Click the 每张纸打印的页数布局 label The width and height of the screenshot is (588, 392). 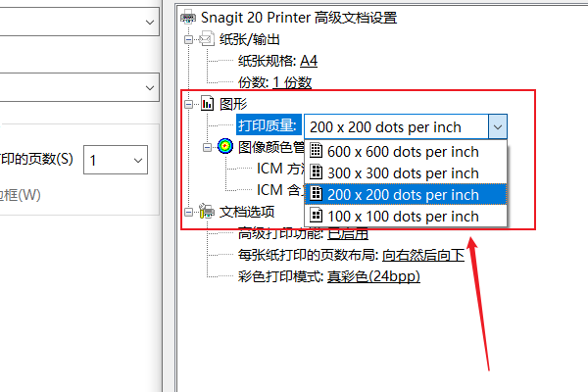coord(309,255)
